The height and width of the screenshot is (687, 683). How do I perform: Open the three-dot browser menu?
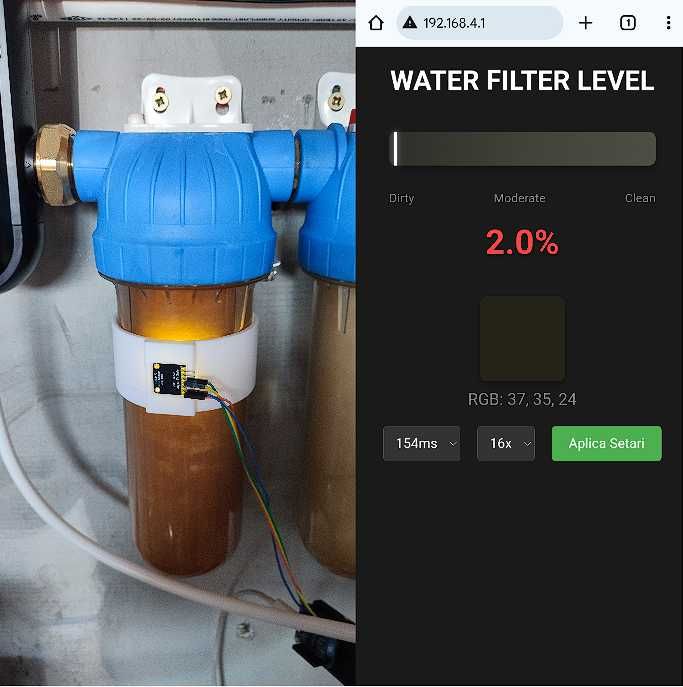pyautogui.click(x=668, y=23)
